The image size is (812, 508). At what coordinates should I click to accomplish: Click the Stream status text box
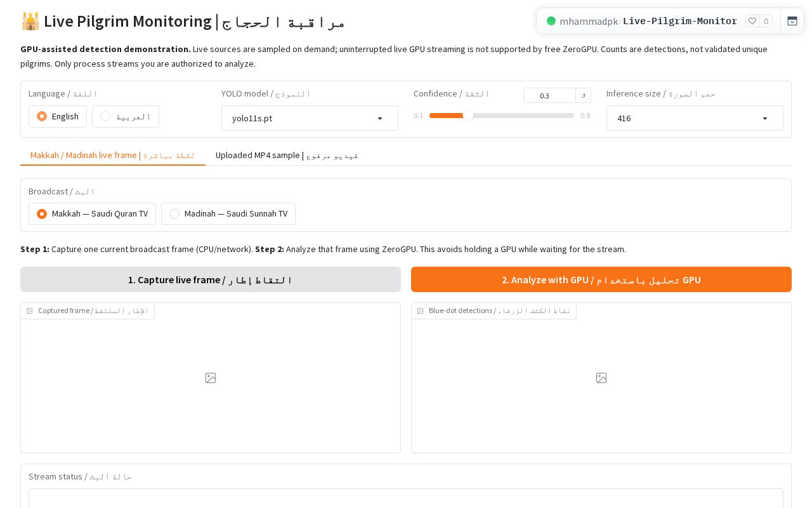406,498
